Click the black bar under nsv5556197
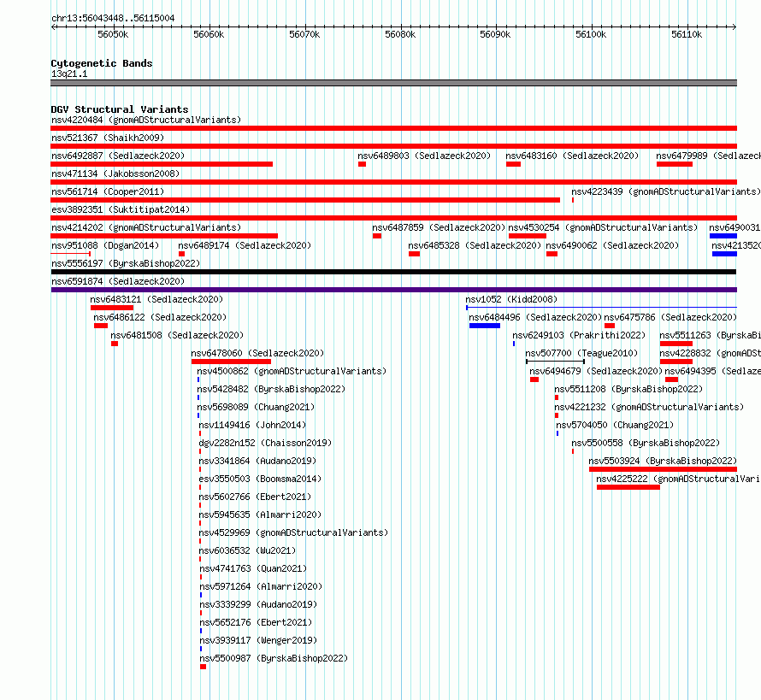This screenshot has height=700, width=761. (x=393, y=272)
